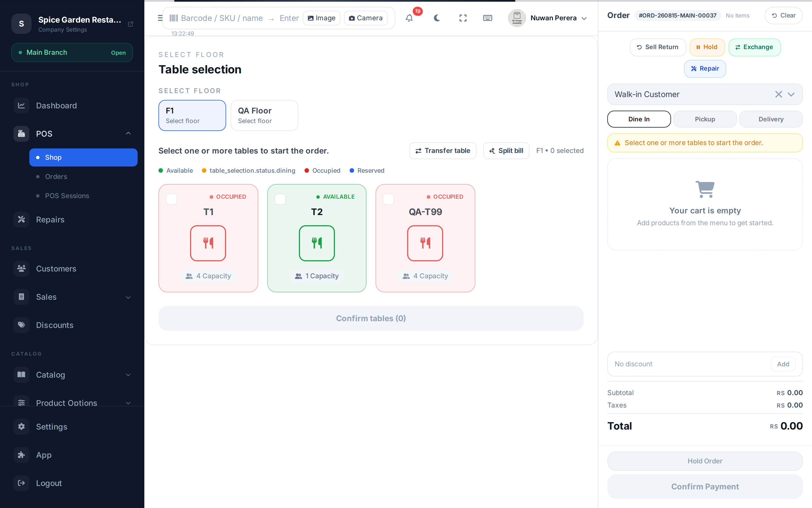Toggle dark mode moon icon
The image size is (812, 508).
coord(436,18)
